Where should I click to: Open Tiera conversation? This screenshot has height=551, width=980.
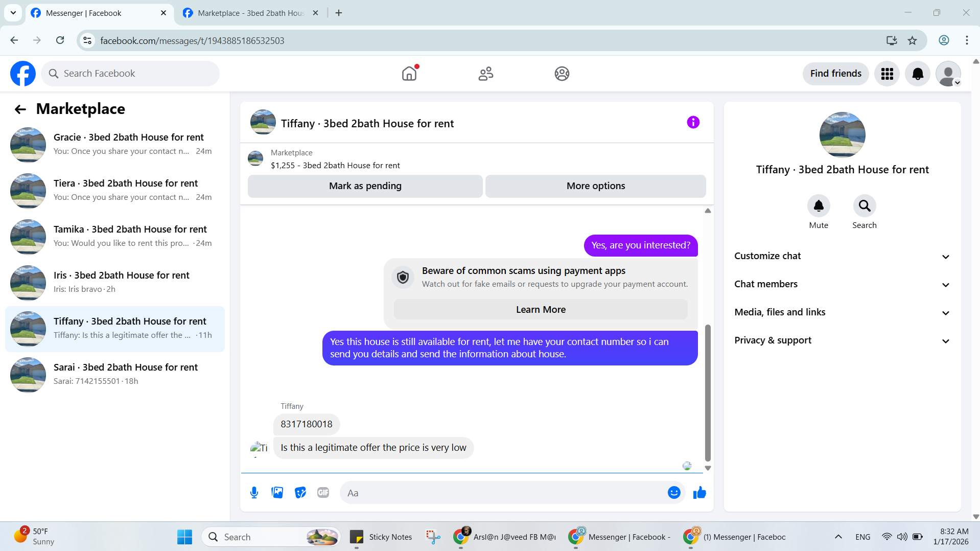click(x=115, y=190)
